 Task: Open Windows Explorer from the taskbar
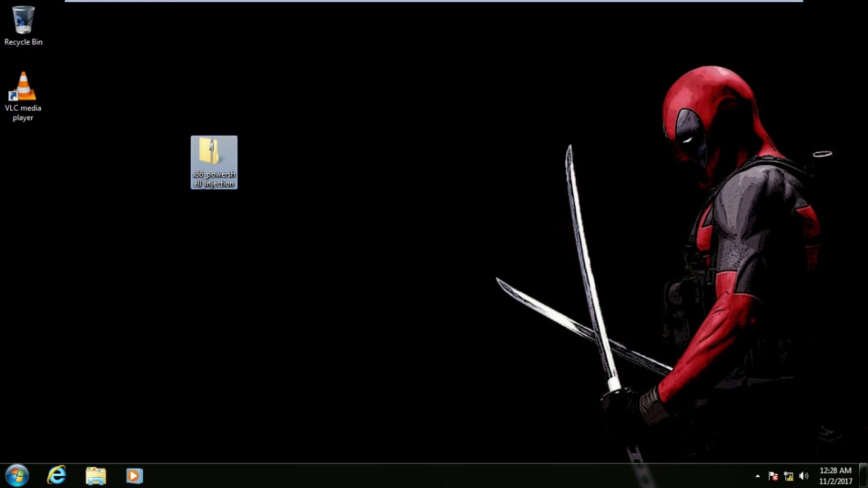click(x=96, y=476)
